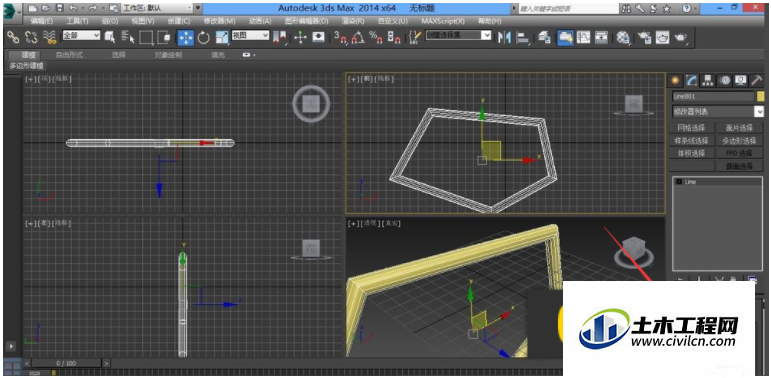Click the Unlink Selection tool
The height and width of the screenshot is (378, 771).
click(30, 37)
